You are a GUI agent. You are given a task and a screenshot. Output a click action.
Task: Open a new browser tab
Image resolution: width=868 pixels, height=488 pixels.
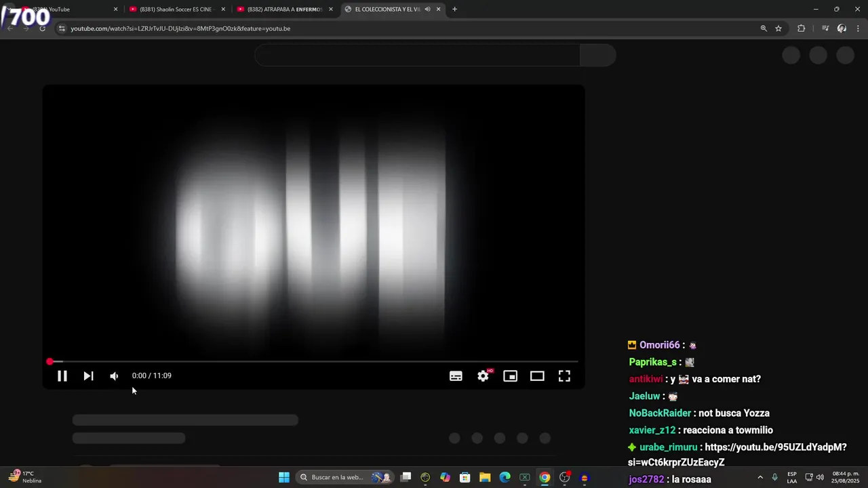tap(454, 9)
